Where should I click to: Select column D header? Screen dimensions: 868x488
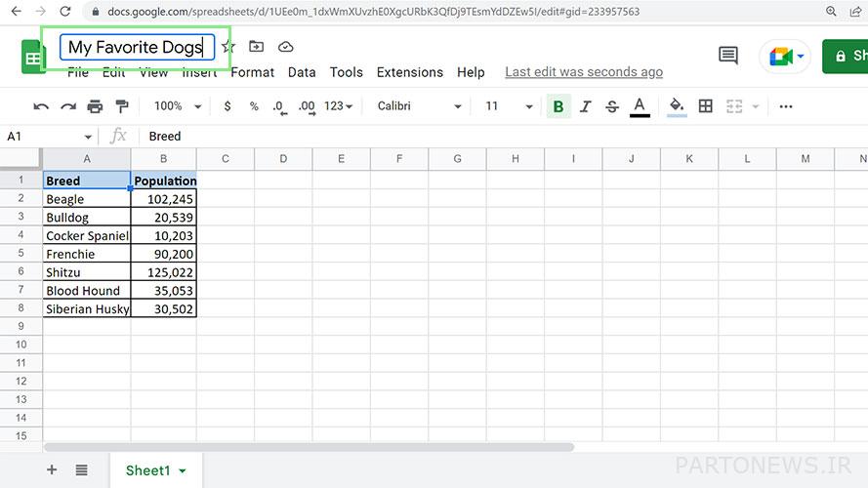(283, 159)
